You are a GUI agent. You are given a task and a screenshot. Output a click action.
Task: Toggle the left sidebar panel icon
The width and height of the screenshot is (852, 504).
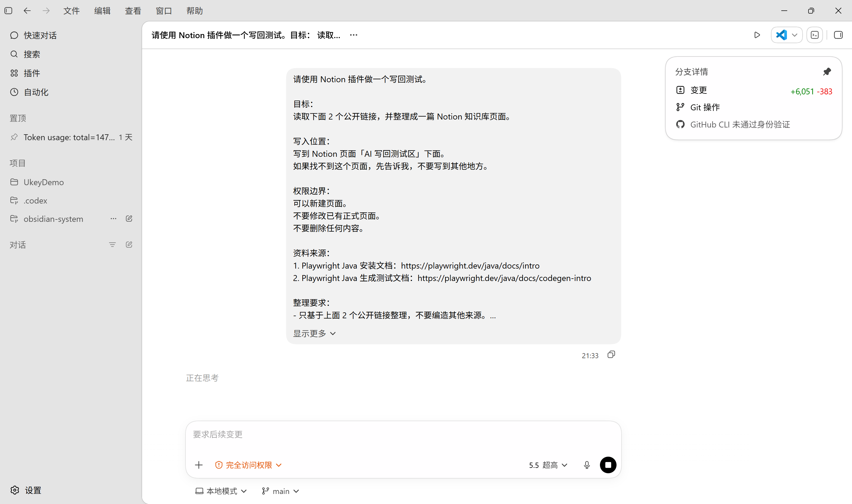[9, 11]
